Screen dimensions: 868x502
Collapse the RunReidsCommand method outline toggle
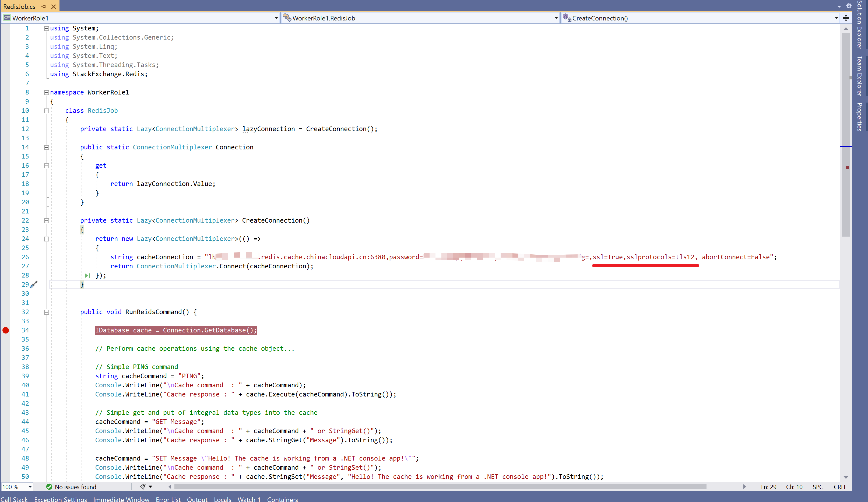coord(47,312)
